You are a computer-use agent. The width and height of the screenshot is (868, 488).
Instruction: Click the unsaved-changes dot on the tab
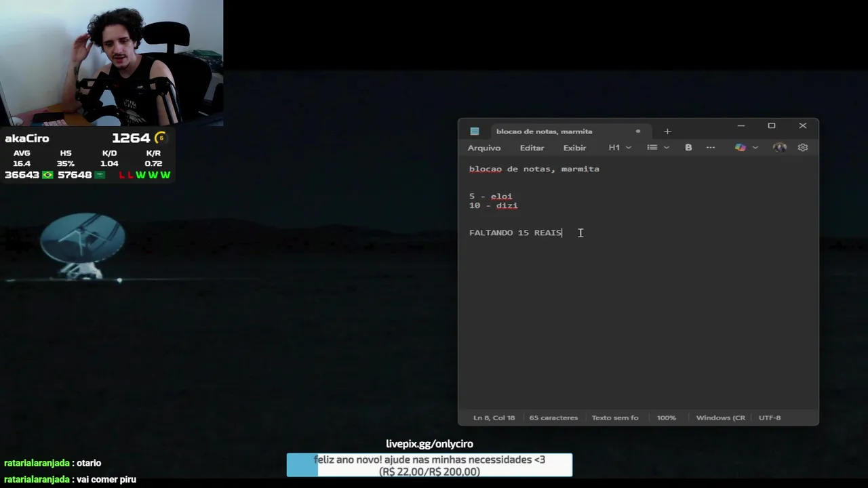(x=638, y=131)
